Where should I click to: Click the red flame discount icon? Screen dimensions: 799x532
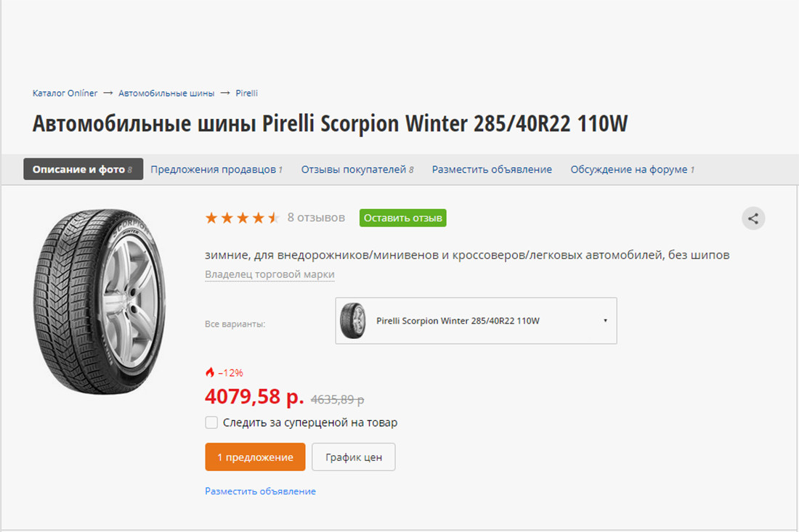click(x=210, y=372)
